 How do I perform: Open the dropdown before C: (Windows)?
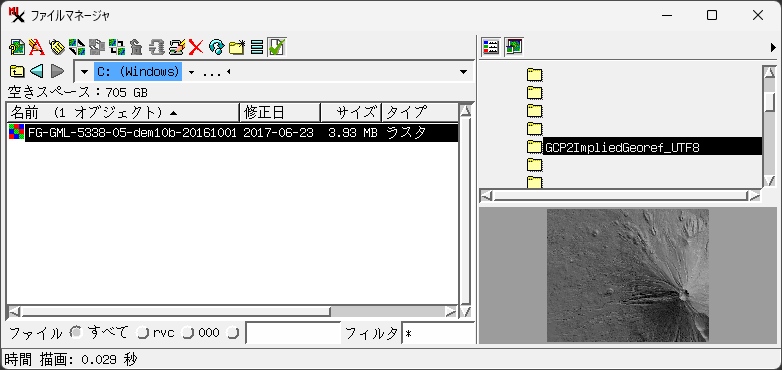pos(84,72)
